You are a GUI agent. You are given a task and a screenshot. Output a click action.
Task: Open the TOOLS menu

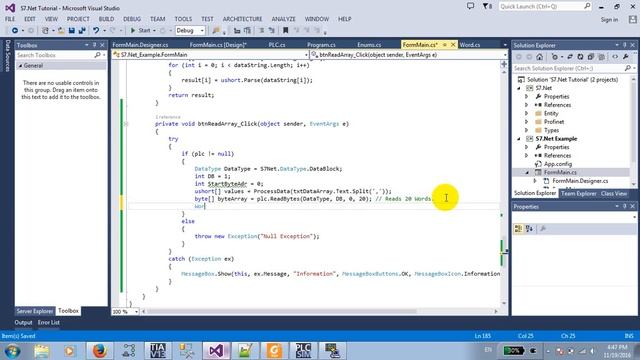point(183,19)
